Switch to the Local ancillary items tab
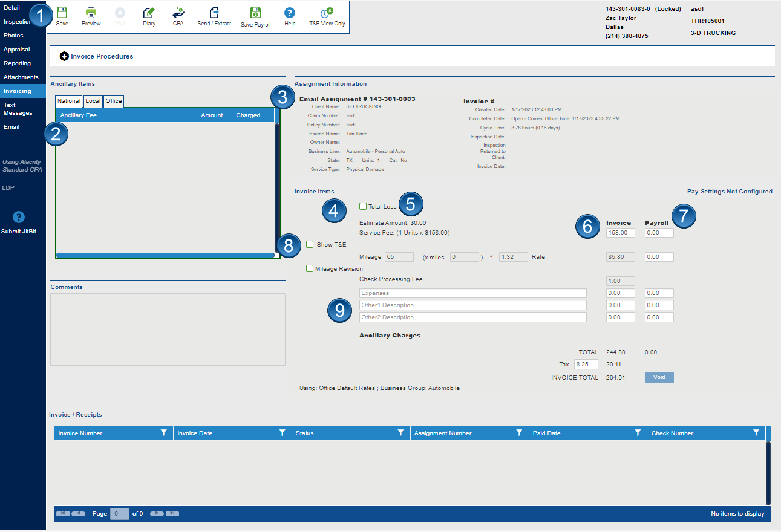Viewport: 781px width, 532px height. click(x=93, y=101)
